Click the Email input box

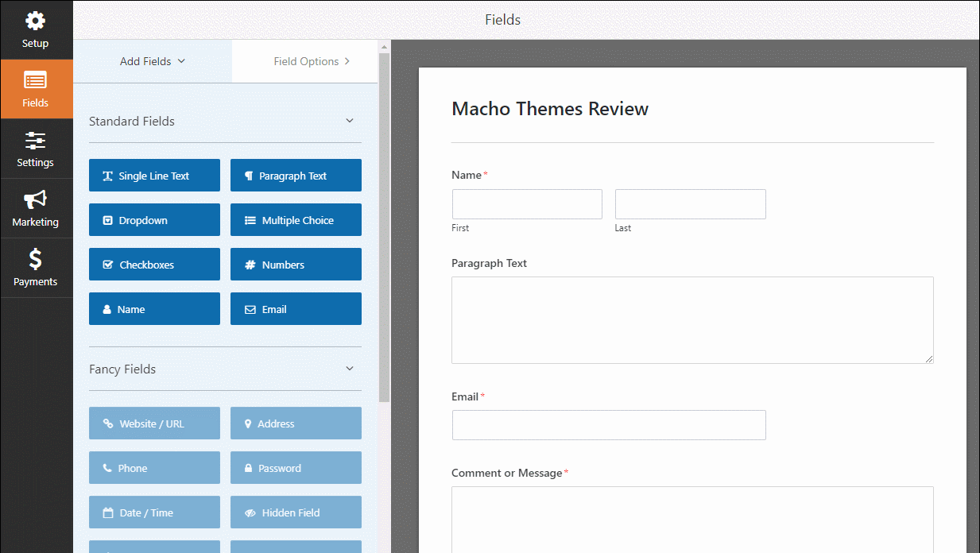tap(609, 425)
